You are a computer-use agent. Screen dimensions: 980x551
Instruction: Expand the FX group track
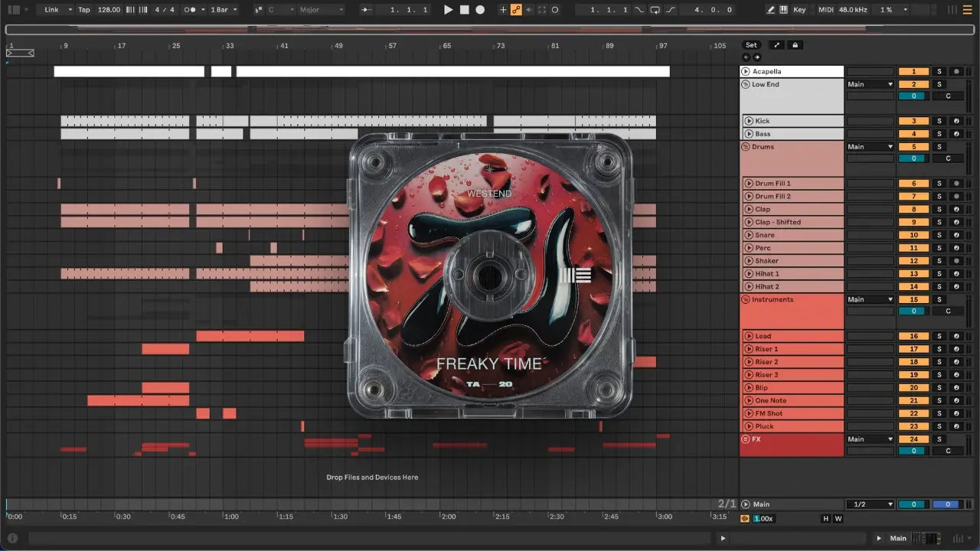[746, 439]
